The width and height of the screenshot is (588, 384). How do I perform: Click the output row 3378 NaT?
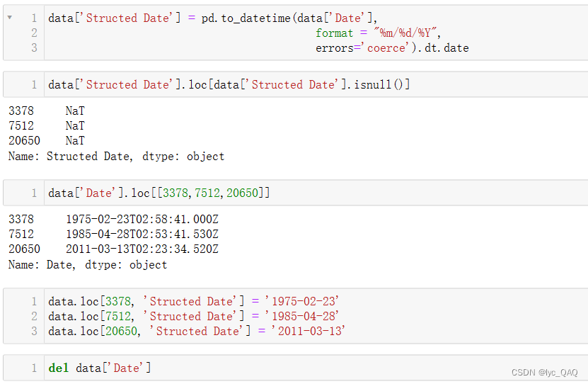[x=47, y=111]
